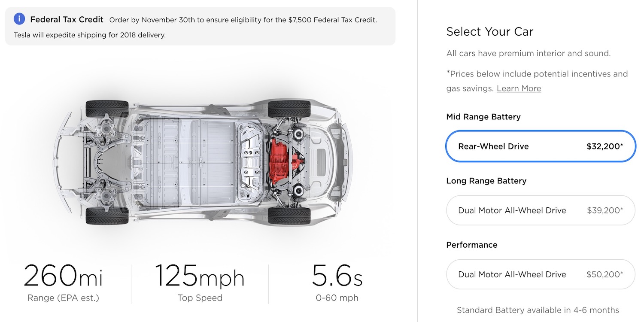Click the Performance section label
644x322 pixels.
[x=472, y=245]
